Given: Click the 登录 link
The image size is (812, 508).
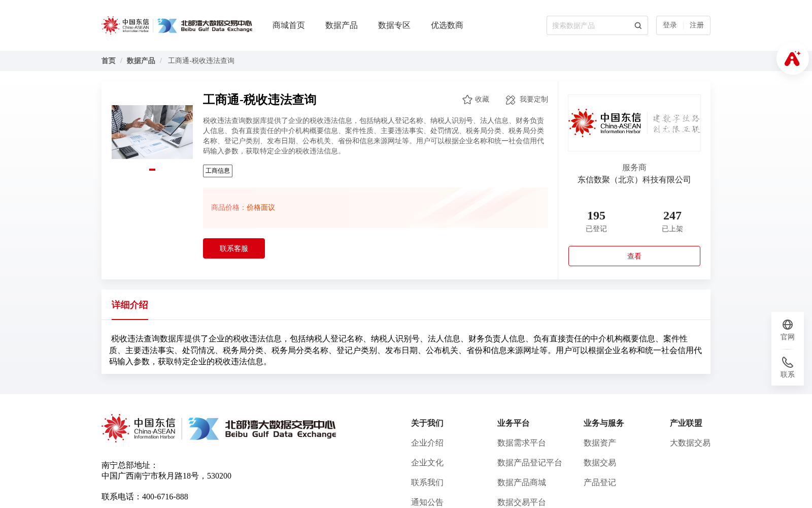Looking at the screenshot, I should click(670, 25).
